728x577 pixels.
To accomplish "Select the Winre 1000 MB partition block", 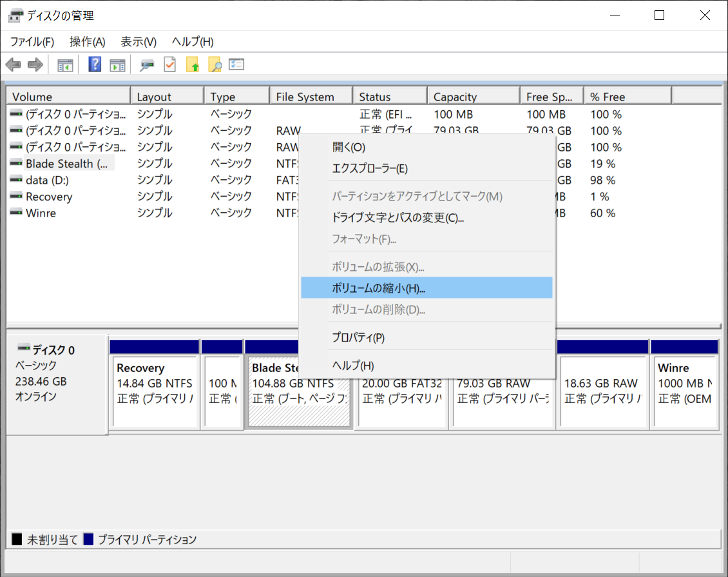I will tap(685, 391).
